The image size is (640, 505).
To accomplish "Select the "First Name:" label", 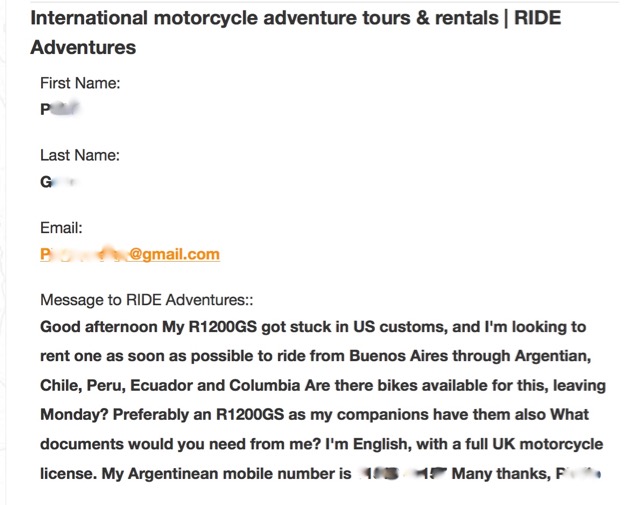I will coord(80,83).
